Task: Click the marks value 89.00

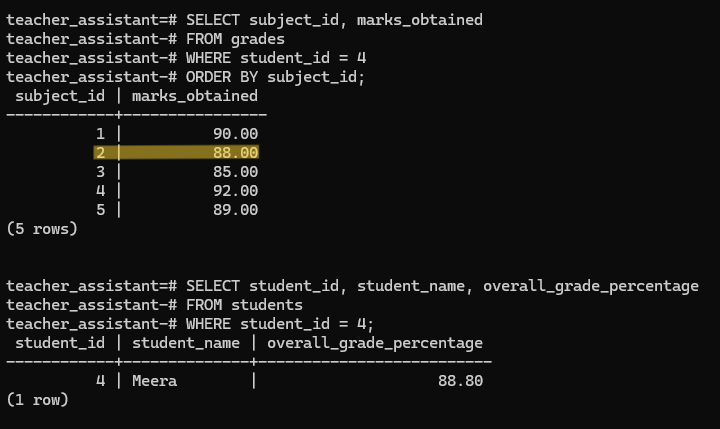Action: 235,210
